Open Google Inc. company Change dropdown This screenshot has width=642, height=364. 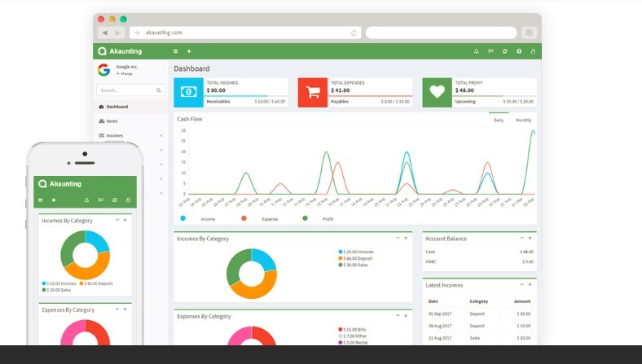tap(125, 73)
